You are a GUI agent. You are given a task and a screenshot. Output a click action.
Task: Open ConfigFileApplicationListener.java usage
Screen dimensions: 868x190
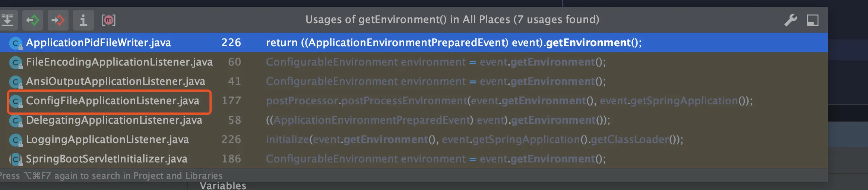point(113,101)
